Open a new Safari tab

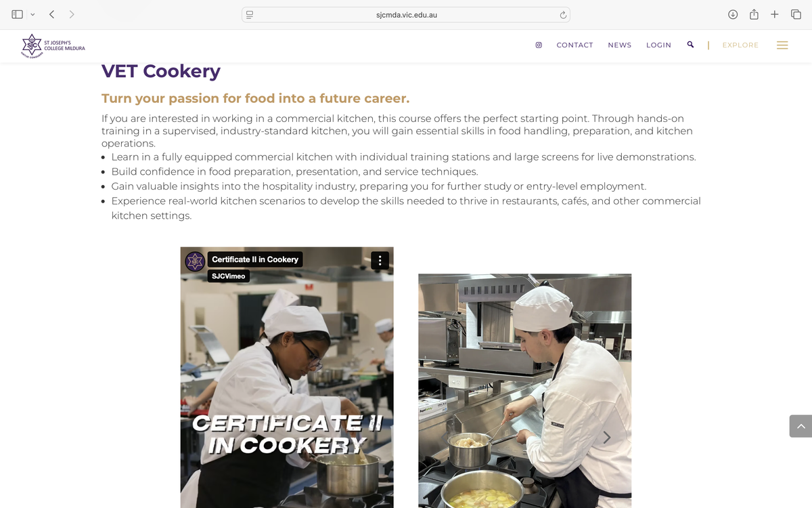tap(775, 14)
